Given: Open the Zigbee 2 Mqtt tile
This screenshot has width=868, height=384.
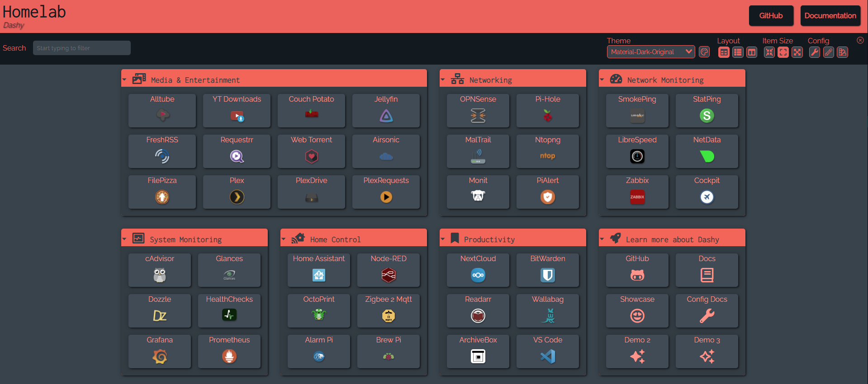Looking at the screenshot, I should (x=389, y=310).
